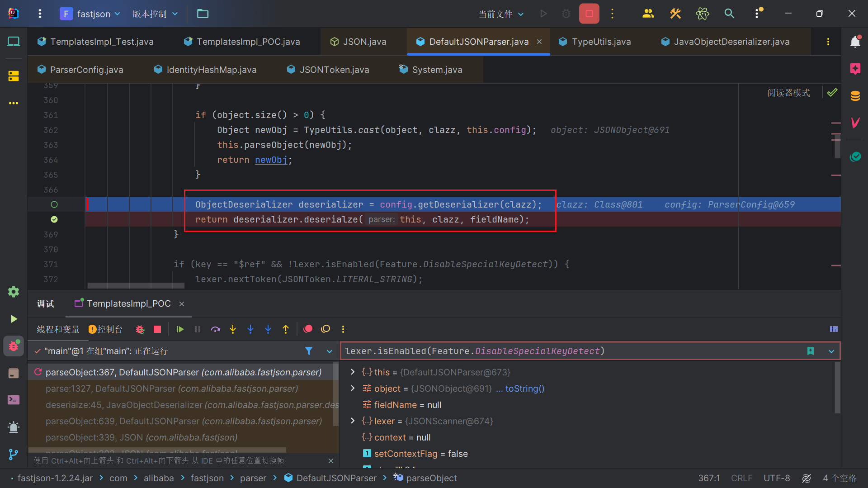Open 版本控制 dropdown
The height and width of the screenshot is (488, 868).
coord(155,14)
